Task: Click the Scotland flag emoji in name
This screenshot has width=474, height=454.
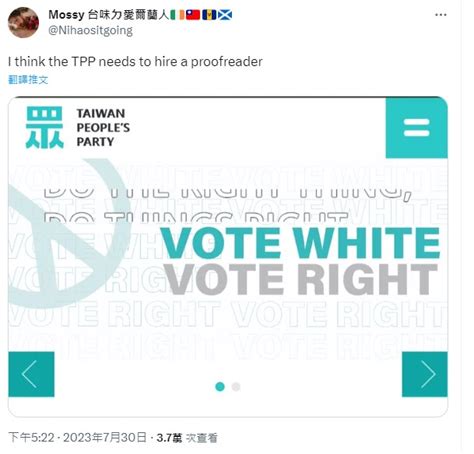Action: (225, 15)
